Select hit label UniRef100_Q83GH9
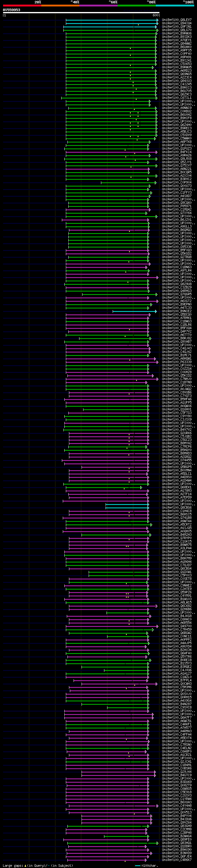This screenshot has height=868, width=197. [x=176, y=826]
